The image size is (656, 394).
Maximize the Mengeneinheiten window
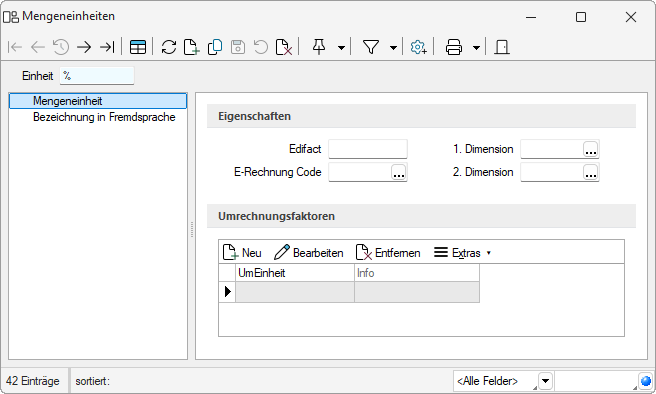(x=581, y=17)
